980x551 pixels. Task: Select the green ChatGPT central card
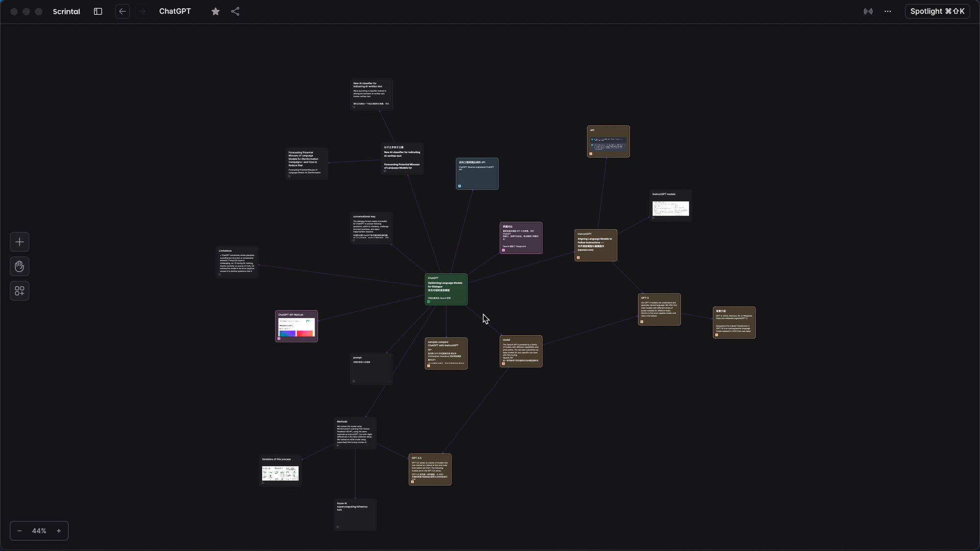pyautogui.click(x=446, y=289)
